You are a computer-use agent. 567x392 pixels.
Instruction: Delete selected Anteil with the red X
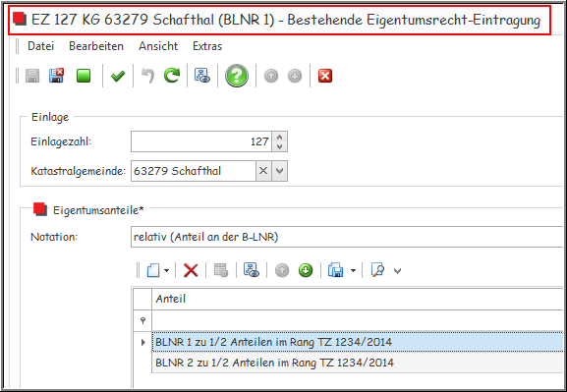coord(191,270)
